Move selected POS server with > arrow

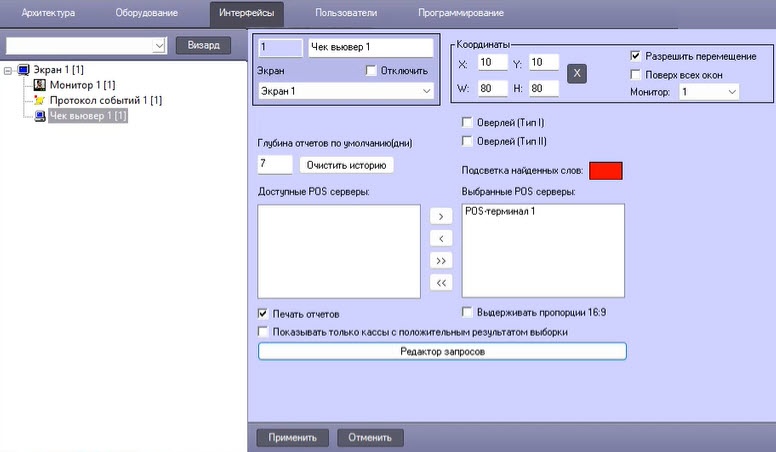pyautogui.click(x=441, y=216)
